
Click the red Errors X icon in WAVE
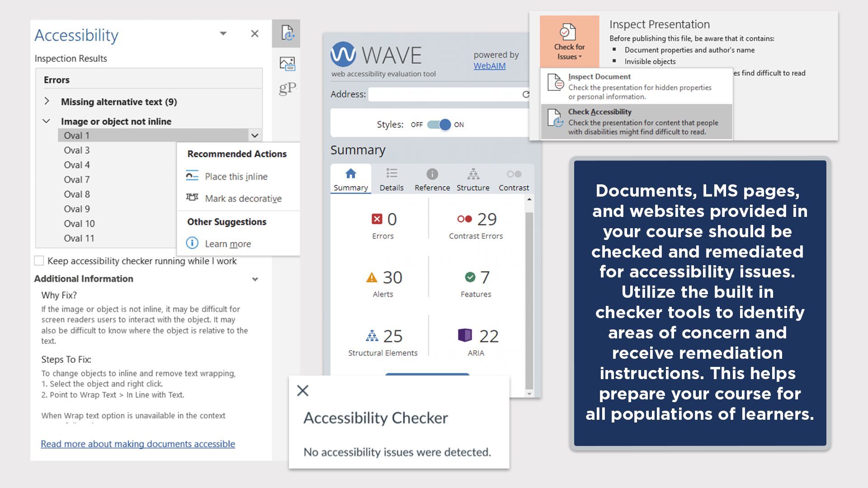pos(377,219)
